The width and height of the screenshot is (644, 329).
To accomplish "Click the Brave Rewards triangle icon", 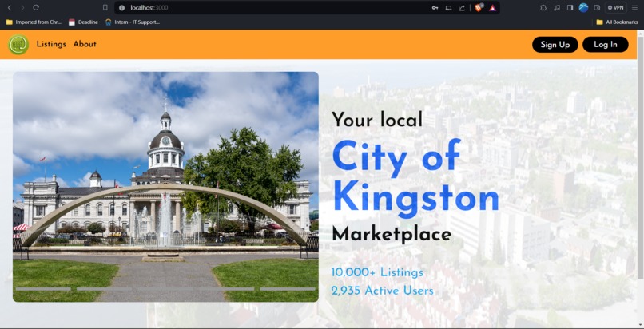I will click(x=492, y=7).
